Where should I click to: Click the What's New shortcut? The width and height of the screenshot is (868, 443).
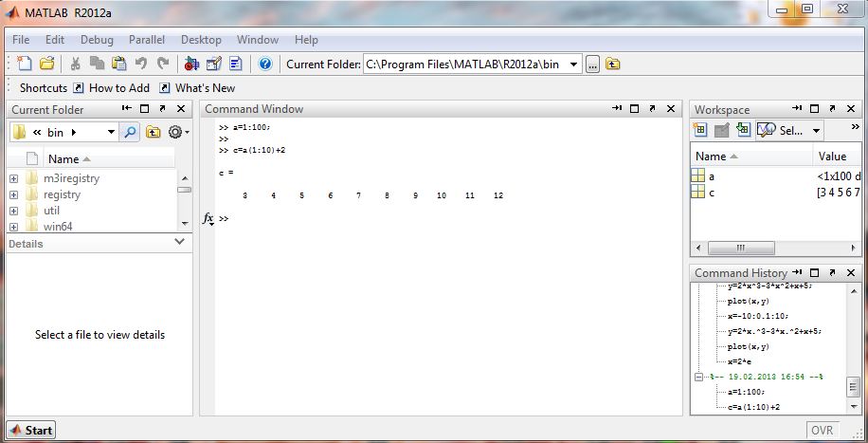point(198,87)
